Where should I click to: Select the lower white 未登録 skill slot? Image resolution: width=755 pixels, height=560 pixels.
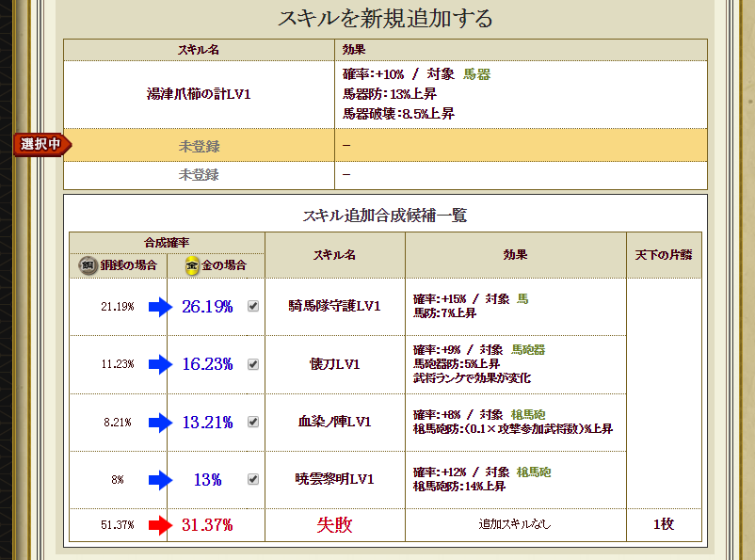[x=385, y=175]
